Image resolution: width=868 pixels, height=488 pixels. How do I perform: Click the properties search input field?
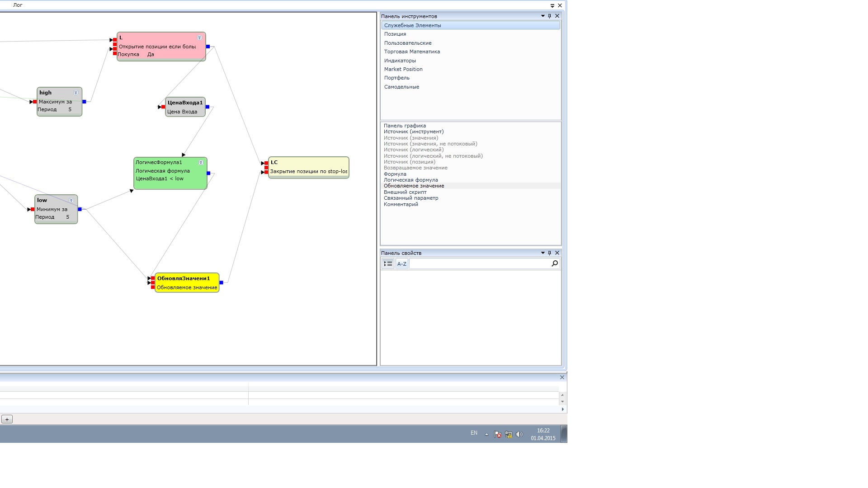[479, 263]
